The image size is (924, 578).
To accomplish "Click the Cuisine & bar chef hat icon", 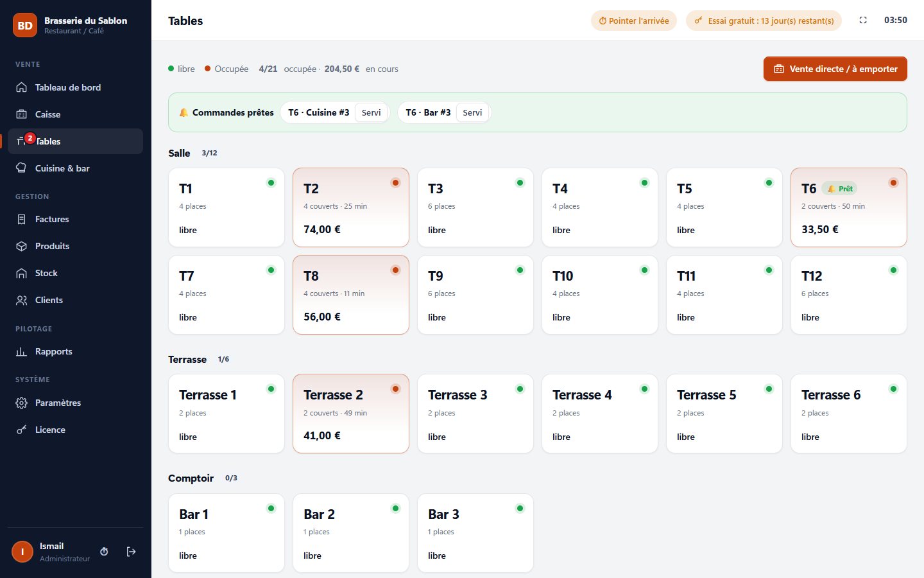I will [21, 168].
